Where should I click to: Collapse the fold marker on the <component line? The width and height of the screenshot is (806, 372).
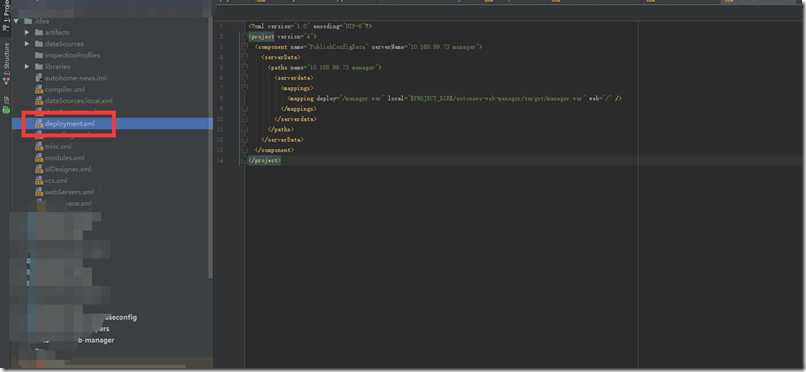246,47
